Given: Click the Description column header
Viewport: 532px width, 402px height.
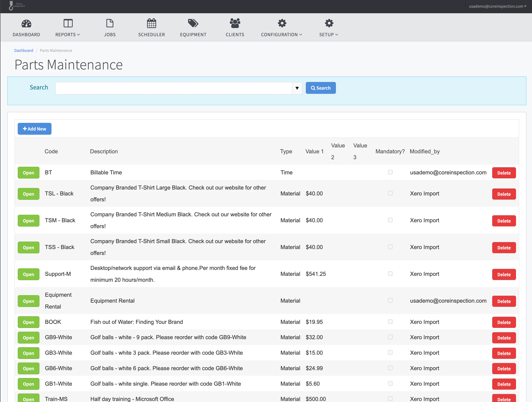Looking at the screenshot, I should tap(104, 151).
